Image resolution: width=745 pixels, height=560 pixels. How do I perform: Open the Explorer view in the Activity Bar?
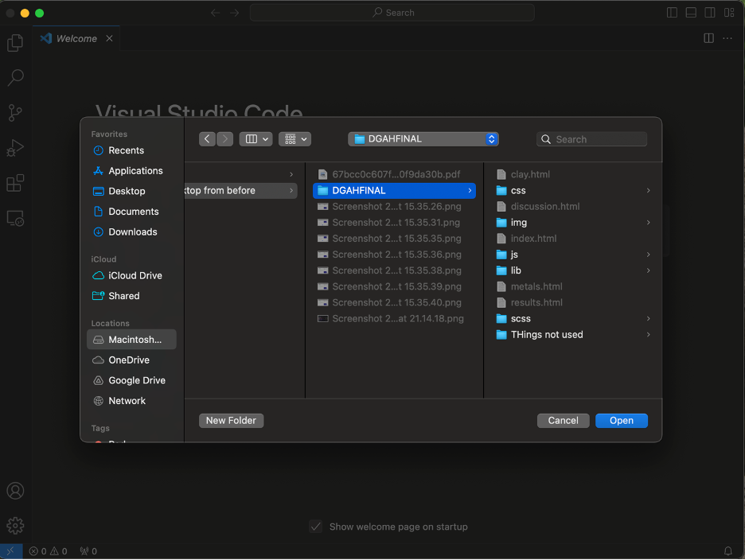click(x=15, y=42)
